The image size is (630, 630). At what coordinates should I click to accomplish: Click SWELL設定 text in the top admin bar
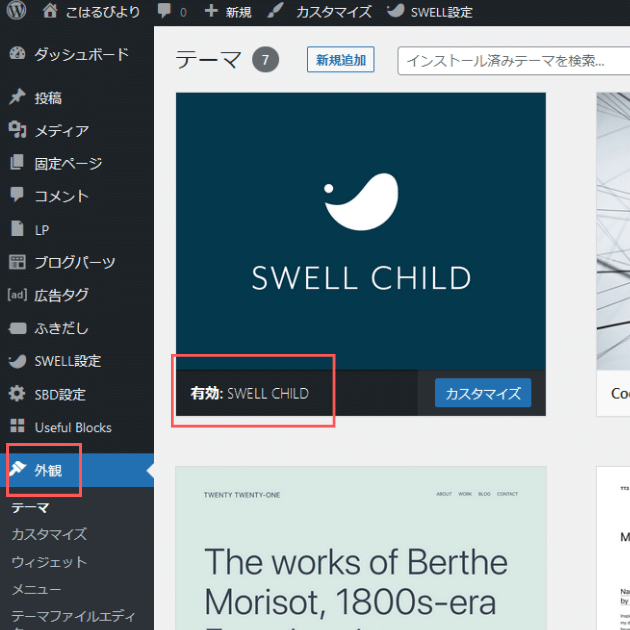point(442,12)
